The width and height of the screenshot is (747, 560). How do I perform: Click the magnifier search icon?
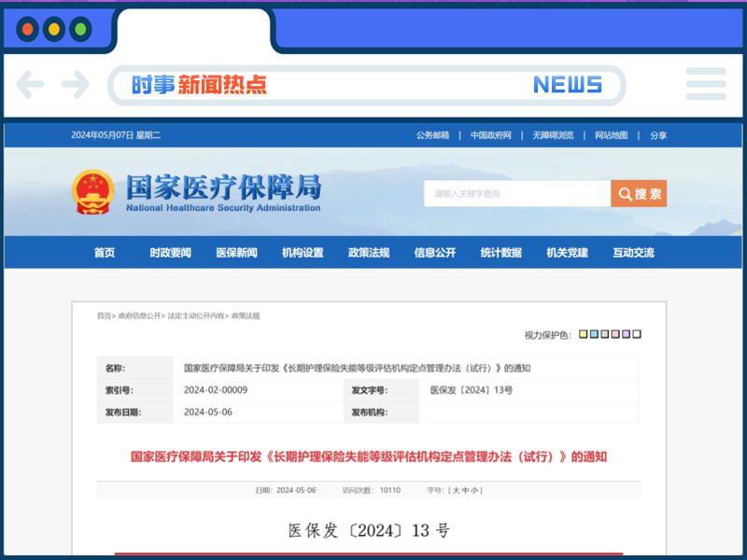coord(626,193)
